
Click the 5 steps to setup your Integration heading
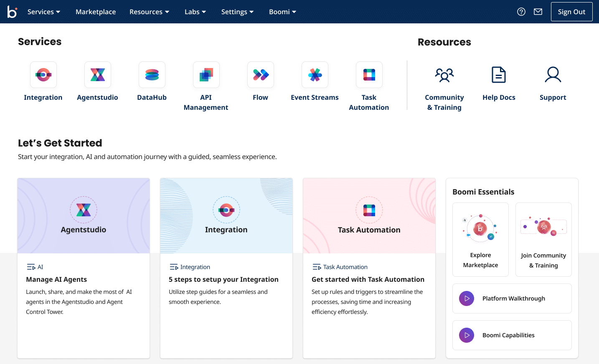(223, 279)
